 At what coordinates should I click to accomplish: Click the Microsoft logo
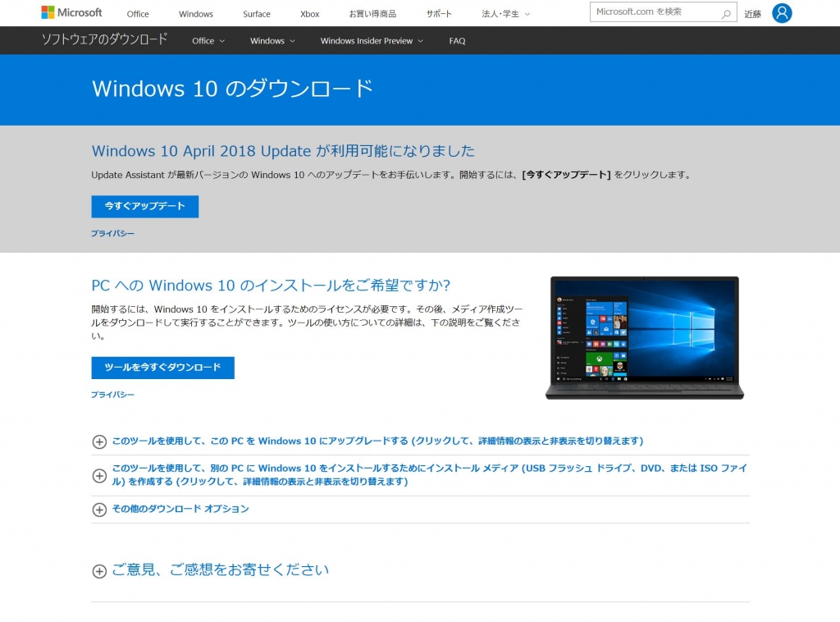point(71,13)
